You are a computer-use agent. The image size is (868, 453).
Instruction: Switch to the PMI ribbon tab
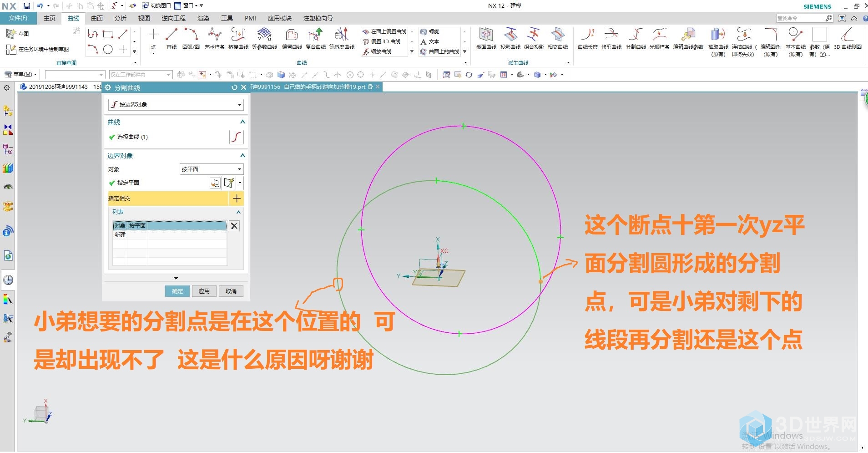point(250,18)
